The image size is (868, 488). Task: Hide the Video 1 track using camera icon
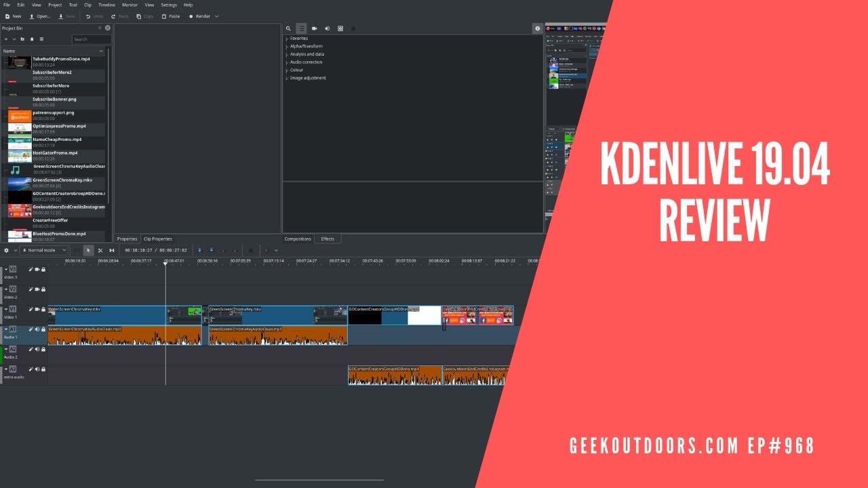[x=37, y=309]
